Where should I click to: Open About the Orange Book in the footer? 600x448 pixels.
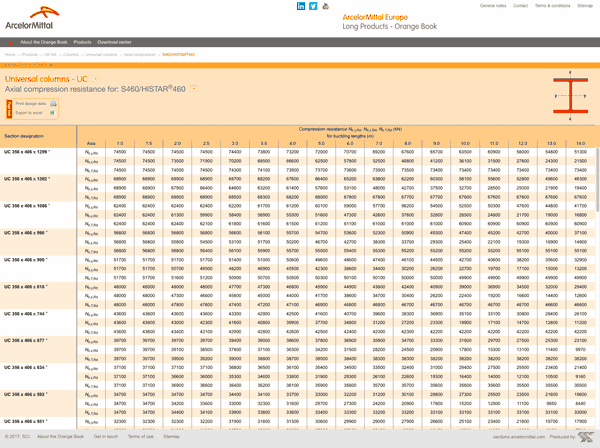coord(60,437)
